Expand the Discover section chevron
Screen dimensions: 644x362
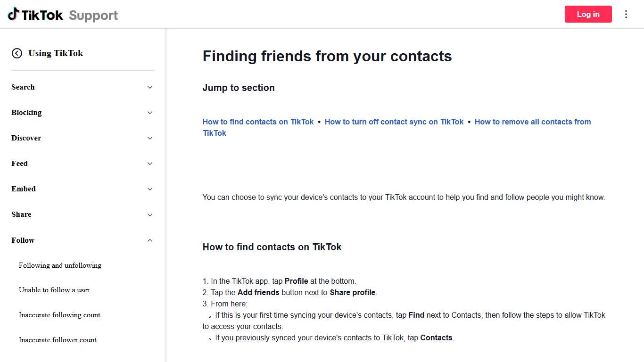coord(150,138)
